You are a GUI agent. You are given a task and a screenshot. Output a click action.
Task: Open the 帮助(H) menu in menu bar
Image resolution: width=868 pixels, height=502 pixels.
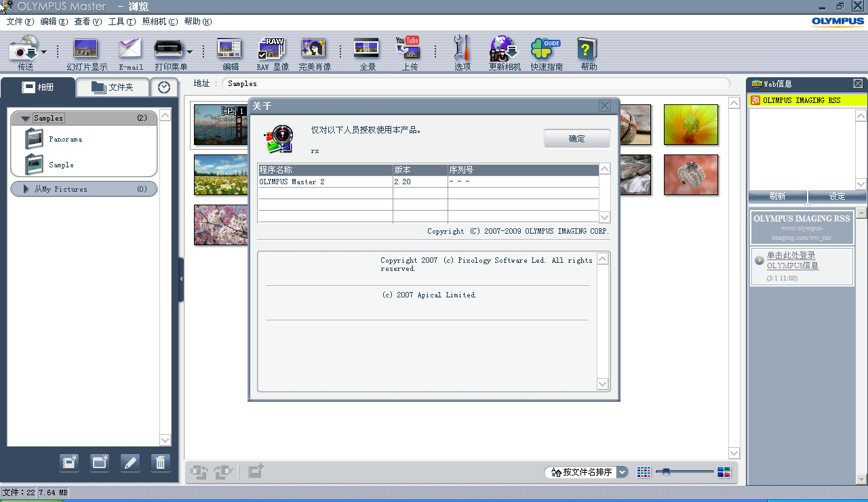pyautogui.click(x=197, y=22)
